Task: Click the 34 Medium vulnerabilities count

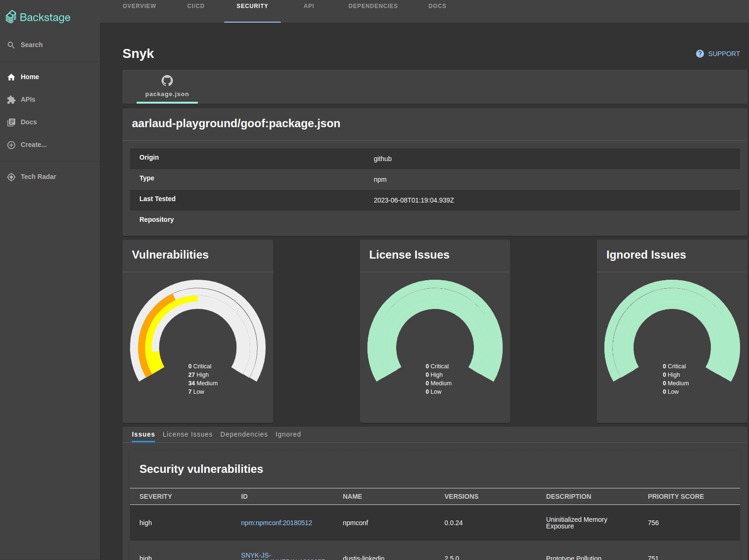Action: click(x=203, y=383)
